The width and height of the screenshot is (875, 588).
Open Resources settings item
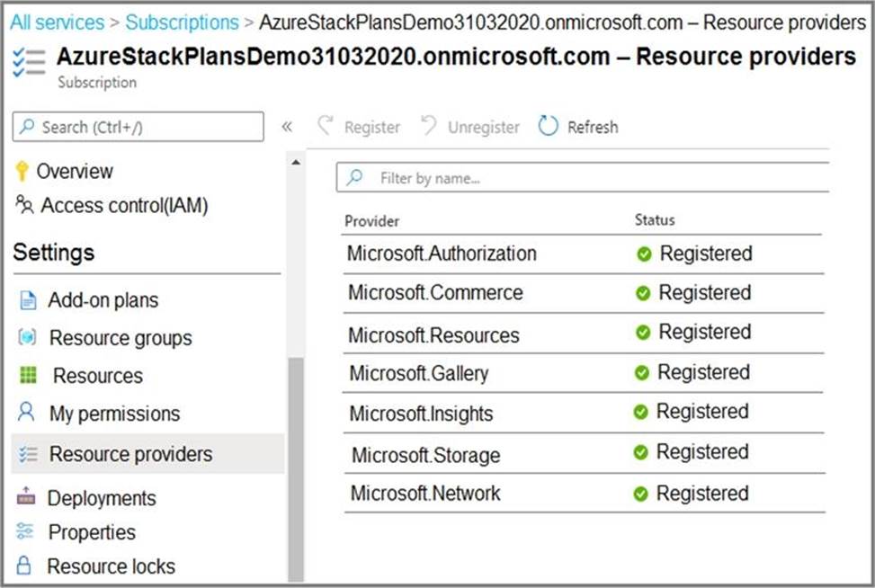click(x=98, y=376)
